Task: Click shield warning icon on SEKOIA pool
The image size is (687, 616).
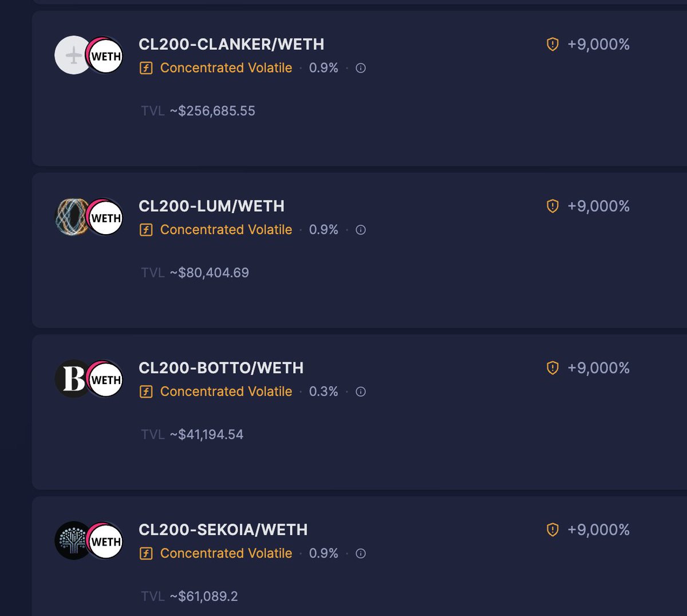Action: point(552,530)
